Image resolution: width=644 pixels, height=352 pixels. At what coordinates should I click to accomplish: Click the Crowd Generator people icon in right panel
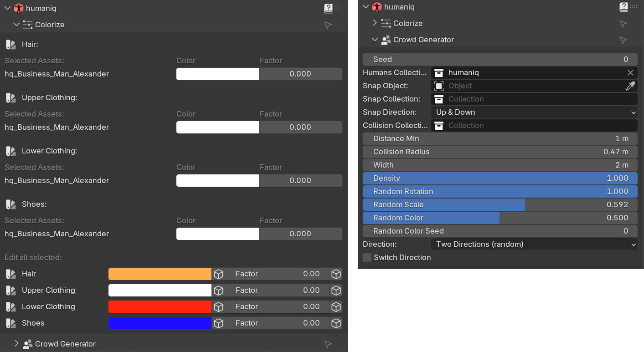click(x=386, y=40)
